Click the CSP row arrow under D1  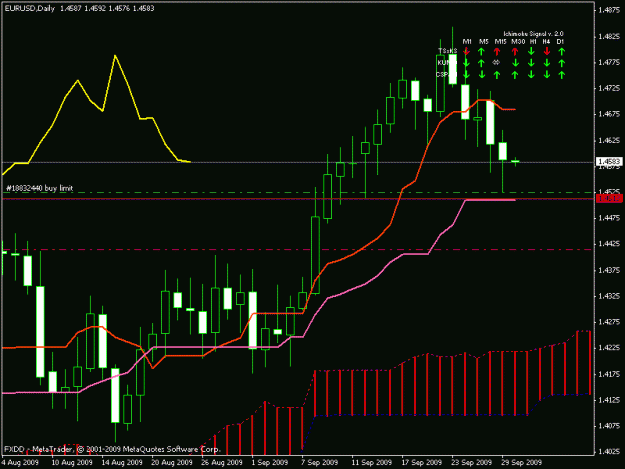point(562,75)
